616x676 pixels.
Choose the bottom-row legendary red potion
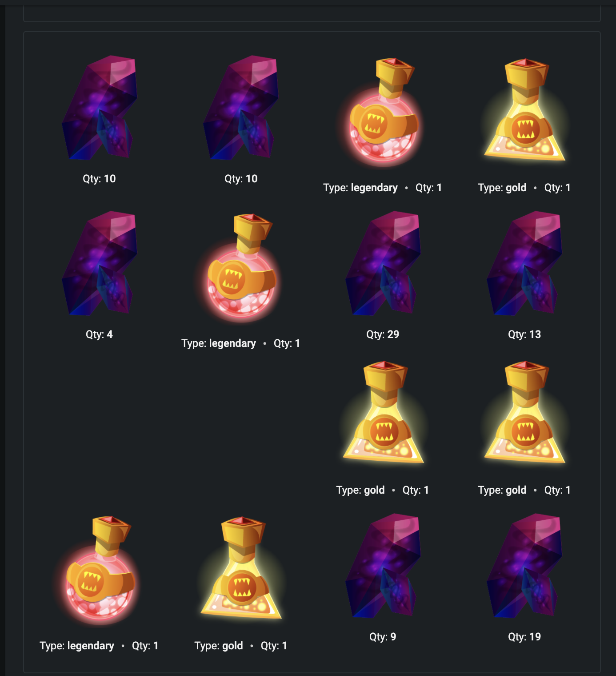click(x=99, y=570)
